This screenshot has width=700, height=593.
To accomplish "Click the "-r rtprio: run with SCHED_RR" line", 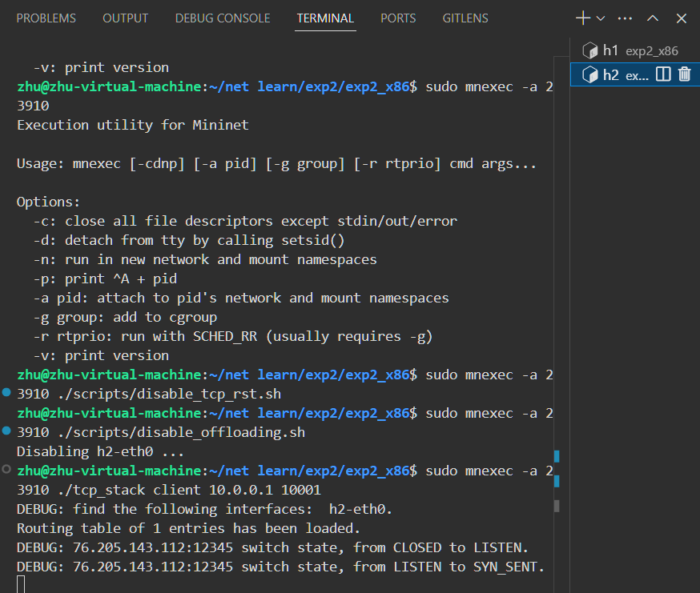I will 233,336.
